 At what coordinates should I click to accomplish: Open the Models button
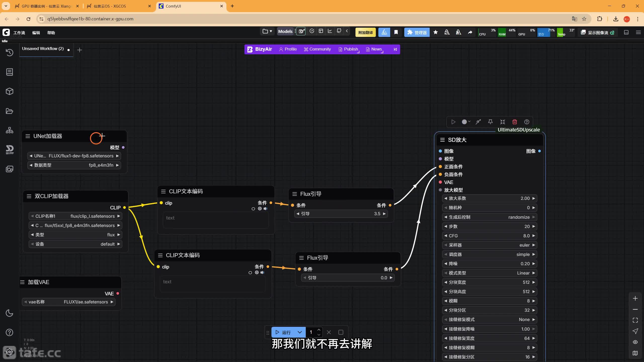[285, 31]
